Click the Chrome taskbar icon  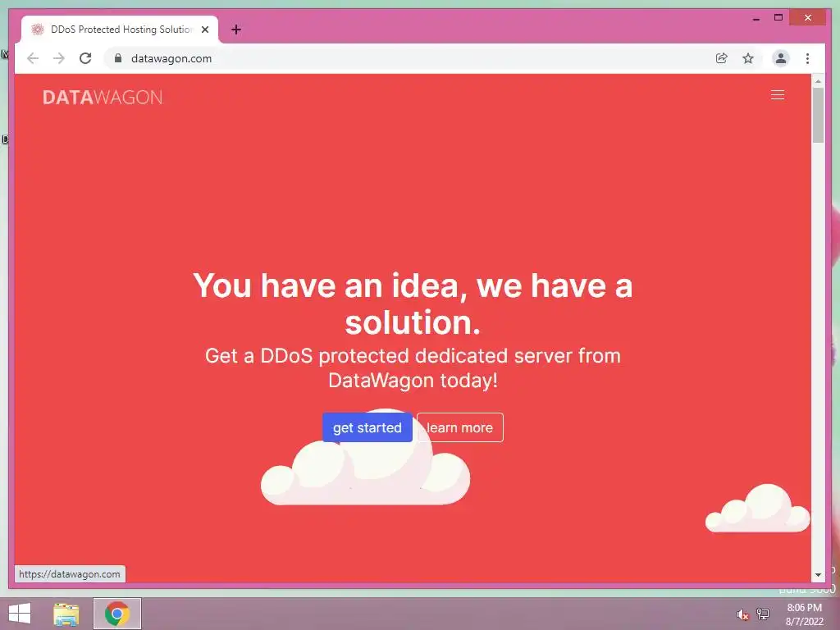coord(116,614)
